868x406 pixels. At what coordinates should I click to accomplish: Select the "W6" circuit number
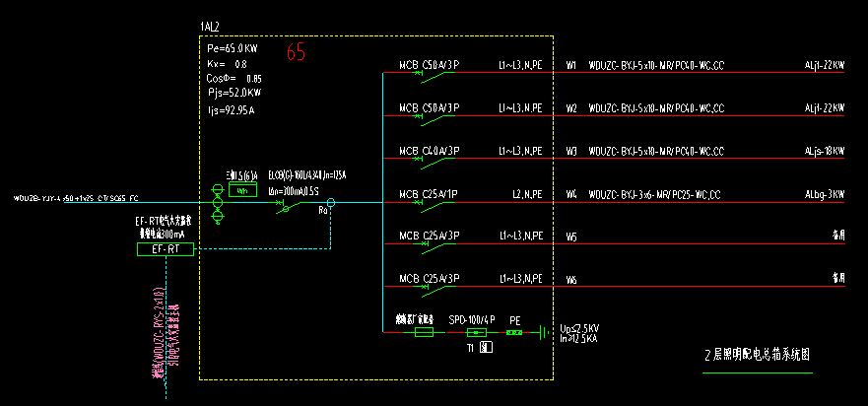pyautogui.click(x=570, y=280)
